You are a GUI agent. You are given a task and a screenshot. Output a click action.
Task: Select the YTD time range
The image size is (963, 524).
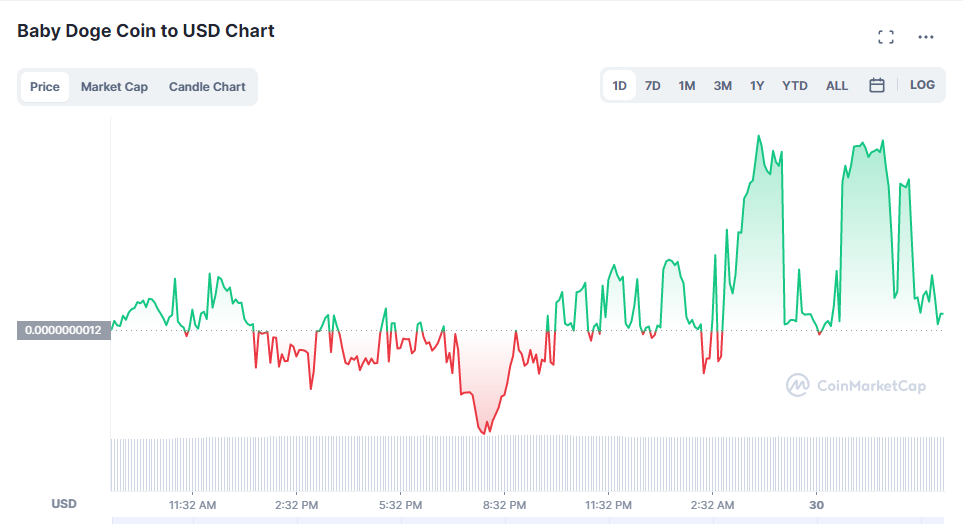click(x=795, y=85)
